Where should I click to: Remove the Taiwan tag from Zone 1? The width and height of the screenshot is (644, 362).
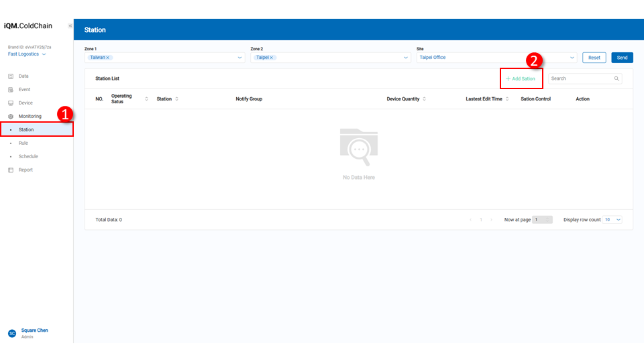coord(108,58)
